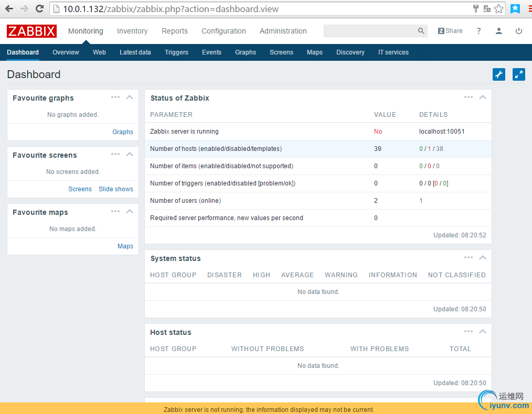Reload the page with refresh icon
The image size is (532, 414).
pos(40,9)
